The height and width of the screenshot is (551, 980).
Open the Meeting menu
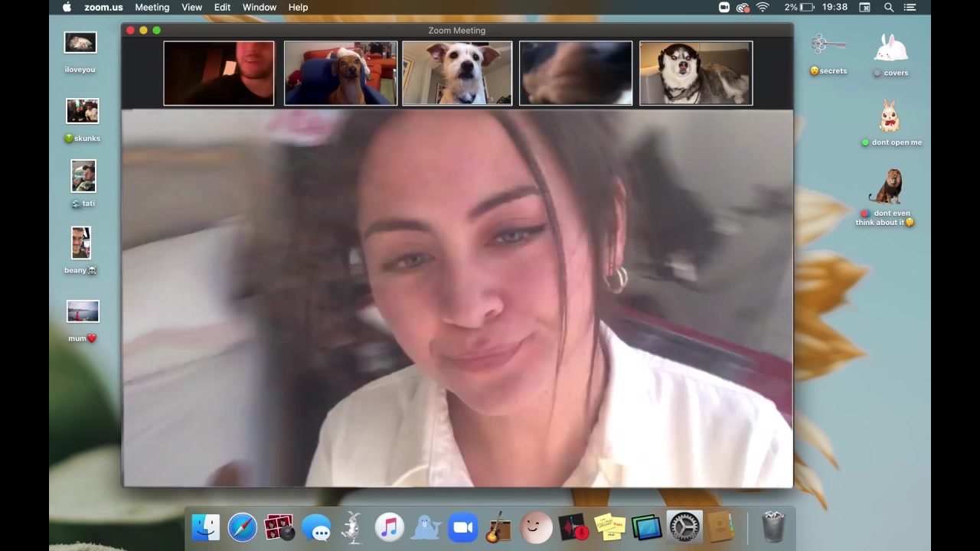(x=152, y=8)
